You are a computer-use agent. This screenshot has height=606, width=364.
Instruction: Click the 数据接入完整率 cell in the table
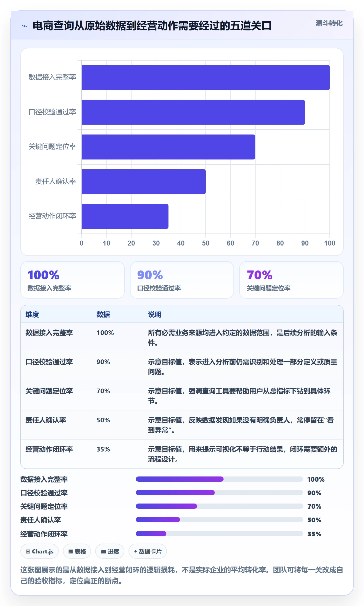point(49,333)
